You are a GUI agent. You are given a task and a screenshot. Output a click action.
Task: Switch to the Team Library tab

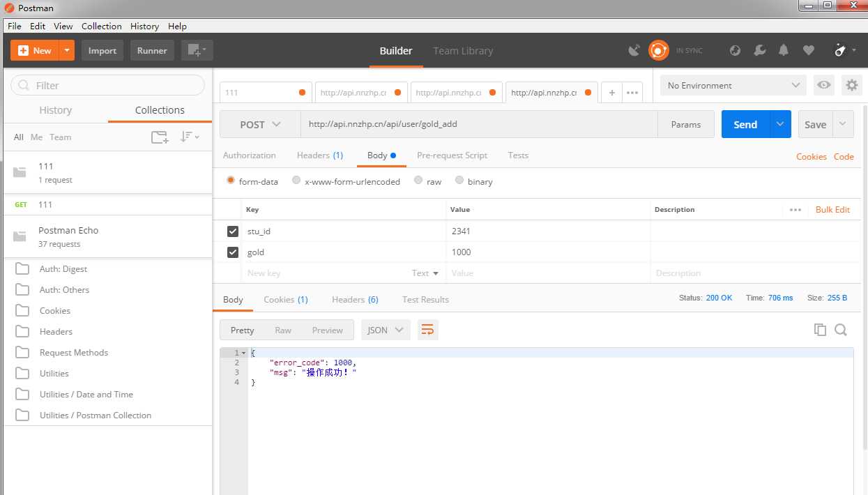click(x=463, y=51)
